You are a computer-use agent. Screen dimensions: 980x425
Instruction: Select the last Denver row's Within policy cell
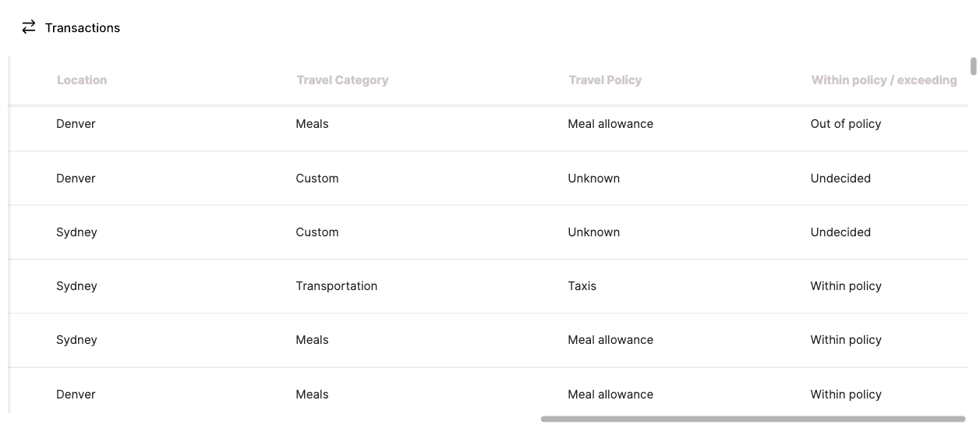pos(846,395)
